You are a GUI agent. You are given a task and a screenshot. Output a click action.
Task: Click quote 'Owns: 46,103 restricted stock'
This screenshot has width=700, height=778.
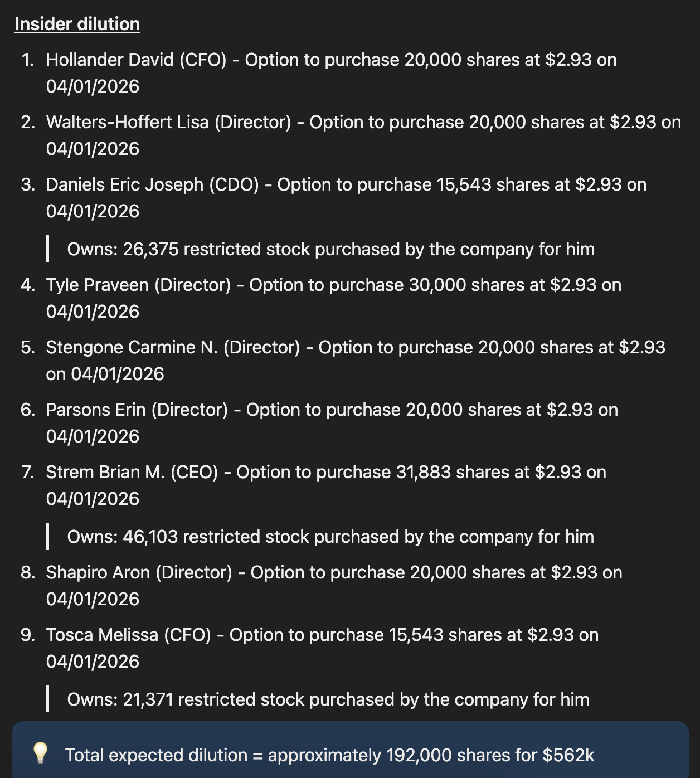330,537
